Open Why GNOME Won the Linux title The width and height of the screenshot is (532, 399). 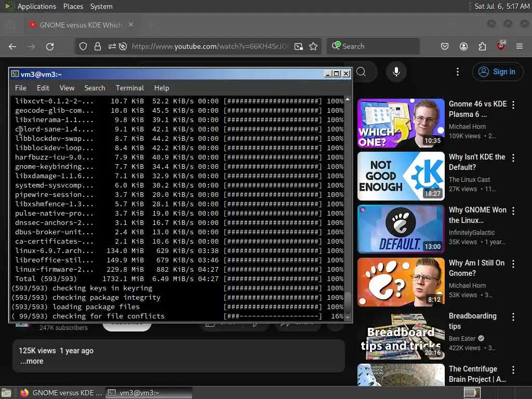coord(478,215)
